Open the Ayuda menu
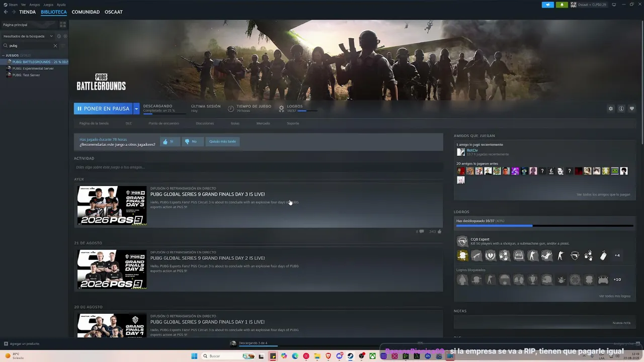Screen dimensions: 644x362 [61, 5]
